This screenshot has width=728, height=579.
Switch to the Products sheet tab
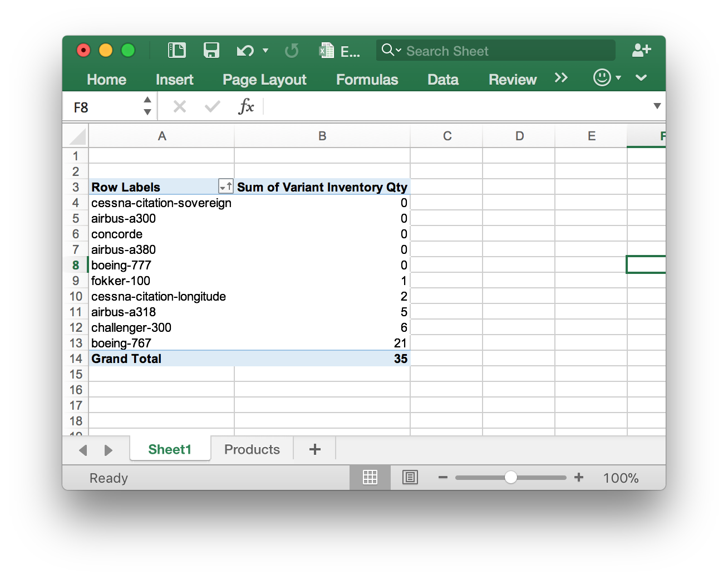[252, 449]
